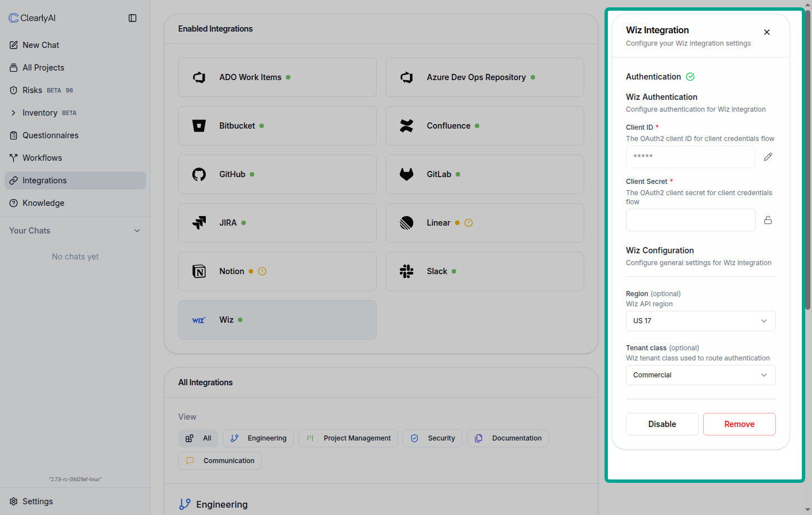Select the ADO Work Items label
The width and height of the screenshot is (812, 515).
[x=250, y=77]
